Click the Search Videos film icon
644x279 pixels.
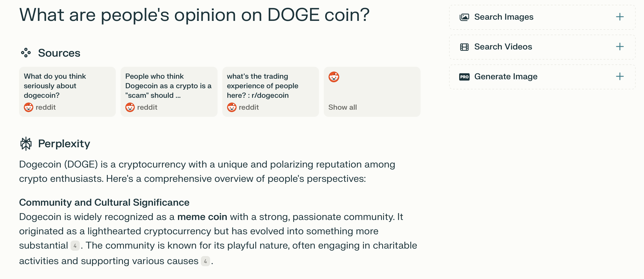click(464, 47)
